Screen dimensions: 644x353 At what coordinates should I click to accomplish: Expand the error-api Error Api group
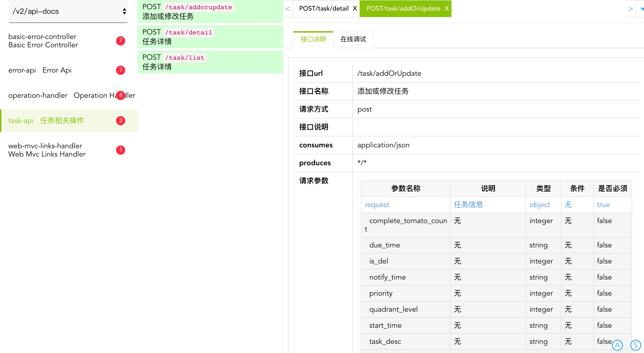pos(40,70)
